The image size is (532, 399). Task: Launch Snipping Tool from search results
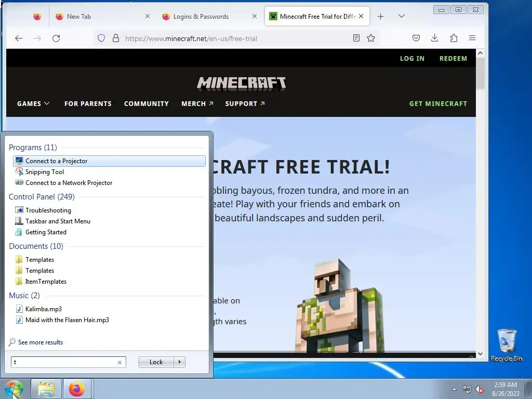(109, 171)
